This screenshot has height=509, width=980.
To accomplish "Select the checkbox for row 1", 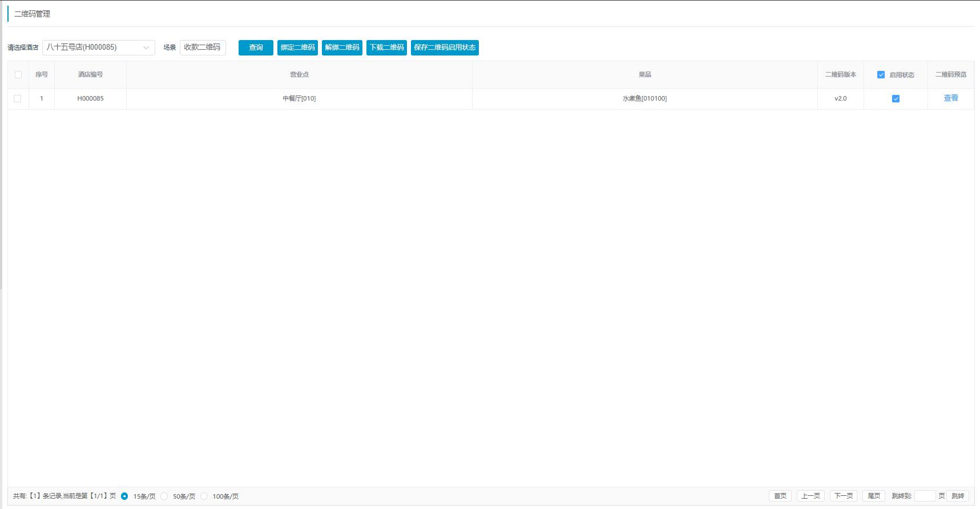I will coord(18,99).
